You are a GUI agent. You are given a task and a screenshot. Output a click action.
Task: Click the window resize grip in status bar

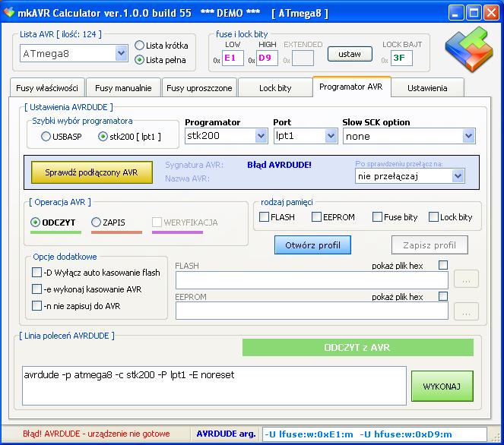pyautogui.click(x=496, y=437)
